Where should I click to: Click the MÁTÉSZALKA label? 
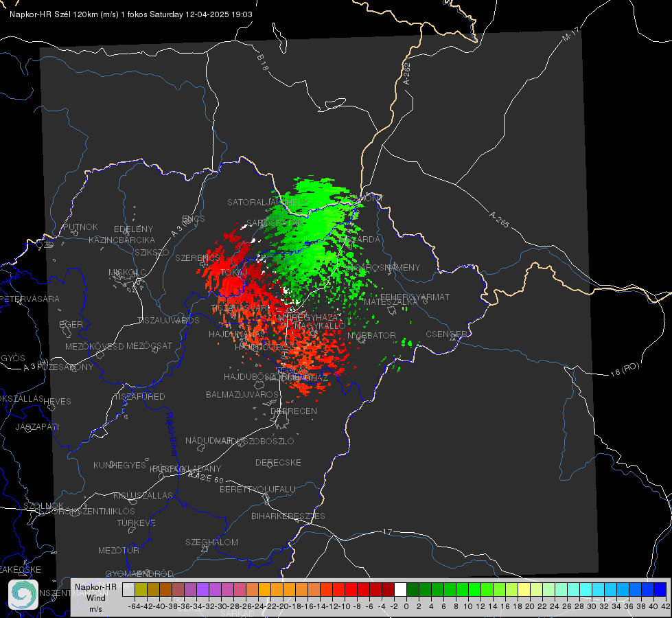(x=391, y=302)
